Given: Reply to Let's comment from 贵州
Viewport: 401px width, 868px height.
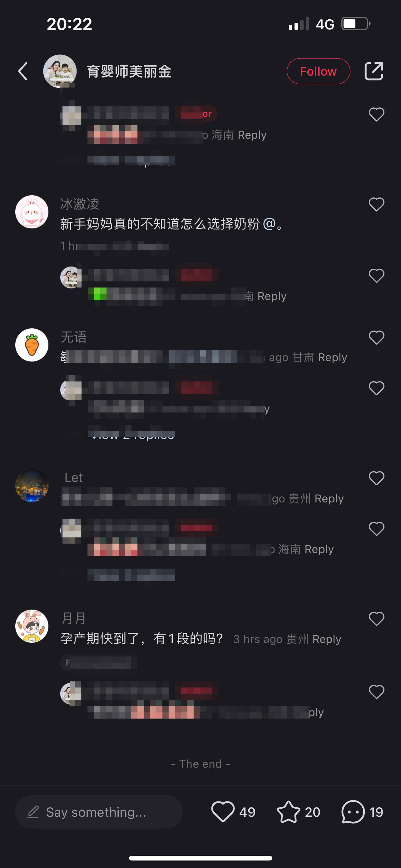Looking at the screenshot, I should click(329, 498).
